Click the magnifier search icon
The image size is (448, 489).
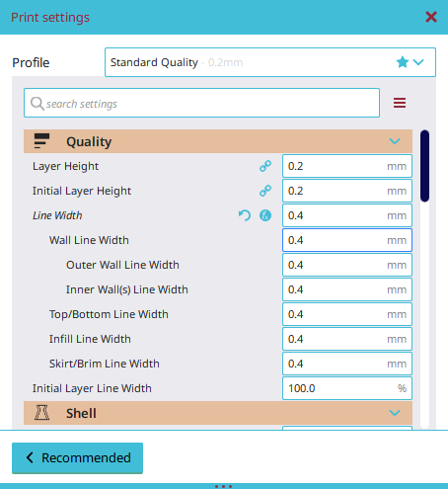pyautogui.click(x=37, y=104)
